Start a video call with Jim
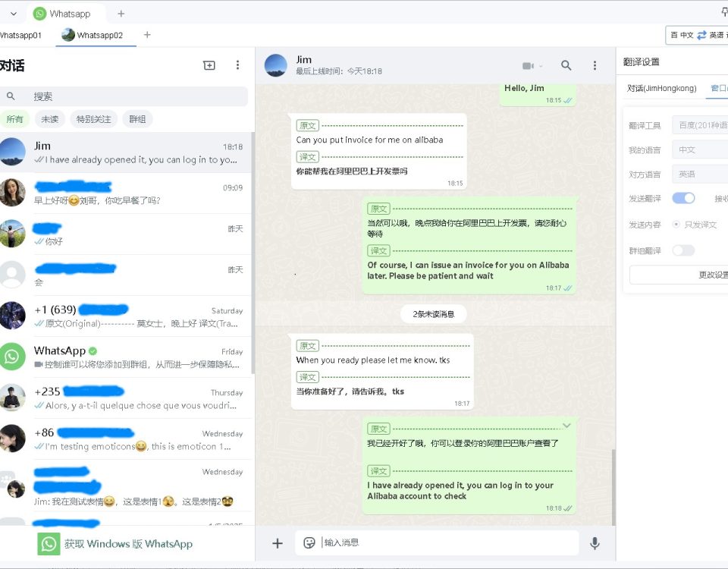 pyautogui.click(x=532, y=66)
